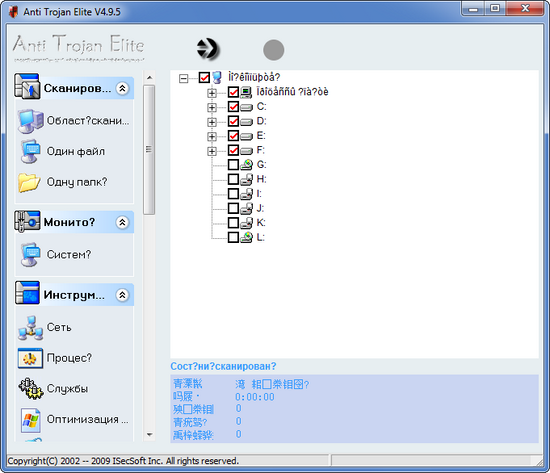Image resolution: width=550 pixels, height=473 pixels.
Task: Collapse the root tree node
Action: pyautogui.click(x=183, y=78)
